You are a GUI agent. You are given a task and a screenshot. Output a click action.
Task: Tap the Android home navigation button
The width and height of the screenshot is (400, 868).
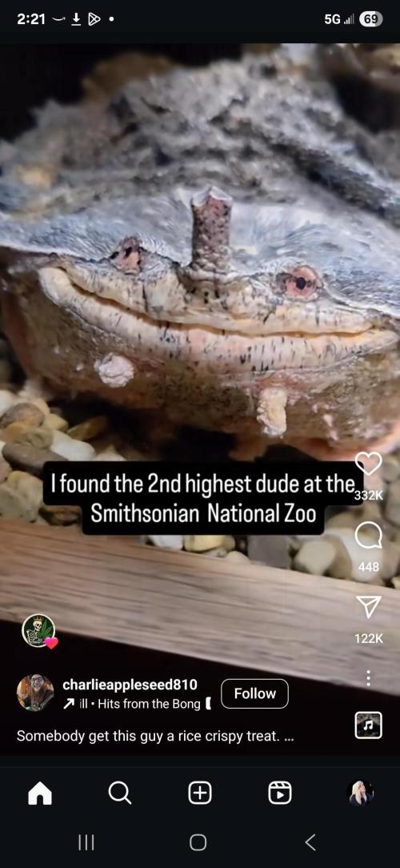198,842
